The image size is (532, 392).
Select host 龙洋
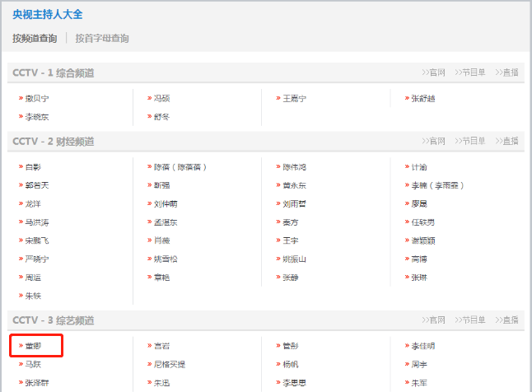tap(33, 203)
